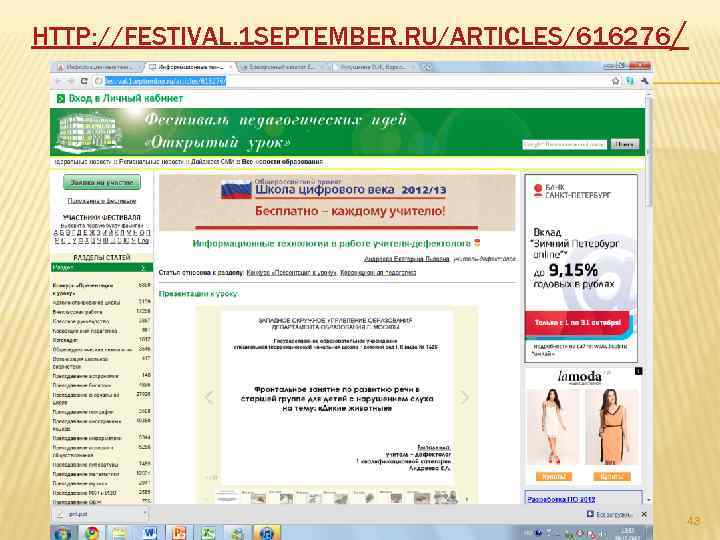Open 'Дайджест СМИ' news link

[x=213, y=162]
